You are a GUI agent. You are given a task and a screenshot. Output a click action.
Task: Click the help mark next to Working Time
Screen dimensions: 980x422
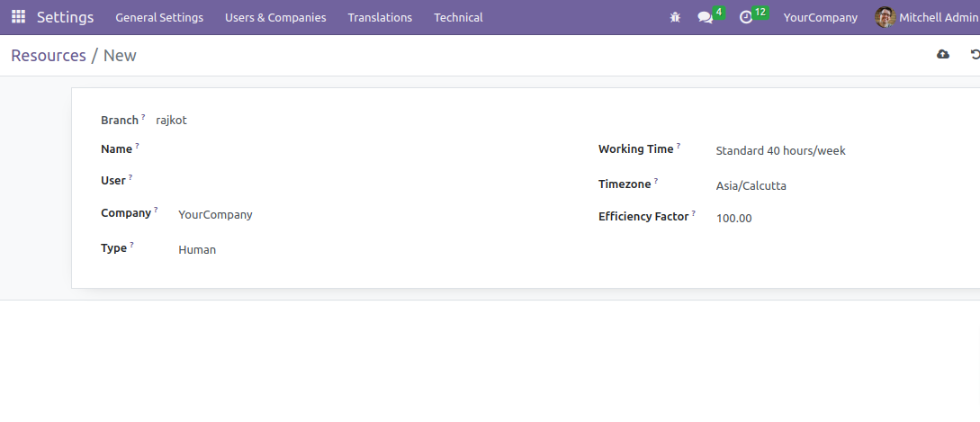coord(679,146)
